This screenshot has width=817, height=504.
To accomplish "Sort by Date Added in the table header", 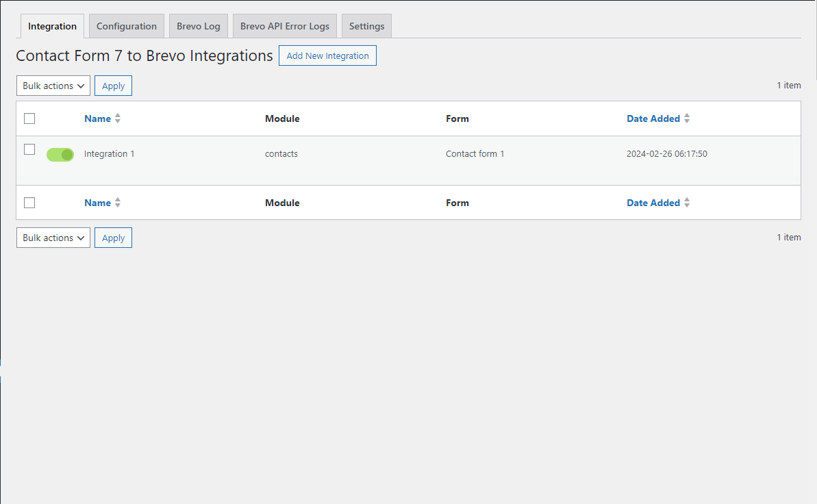I will 653,118.
